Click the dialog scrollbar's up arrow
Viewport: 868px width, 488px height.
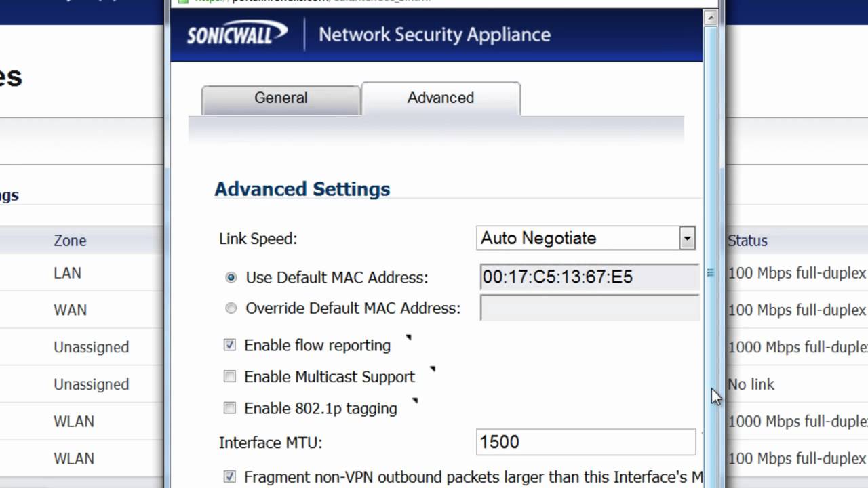pos(711,18)
